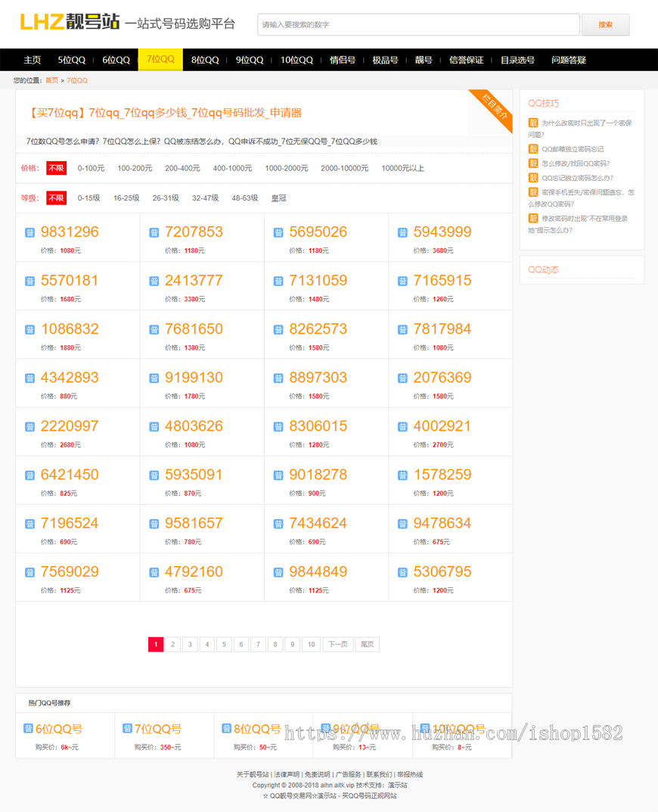Open the 法律声明 footer link
658x812 pixels.
[287, 774]
